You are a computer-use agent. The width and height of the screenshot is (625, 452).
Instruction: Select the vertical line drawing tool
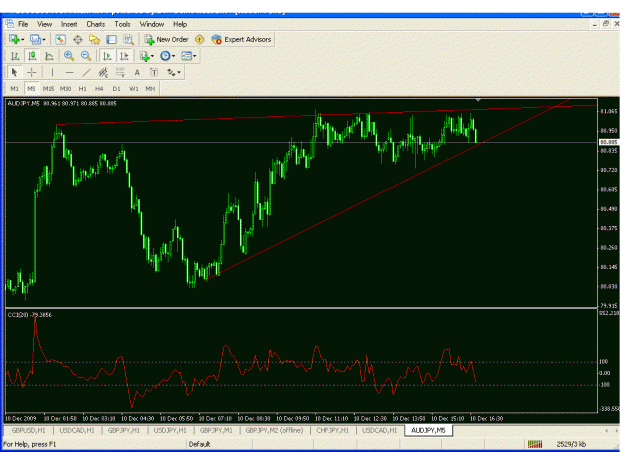(x=52, y=73)
